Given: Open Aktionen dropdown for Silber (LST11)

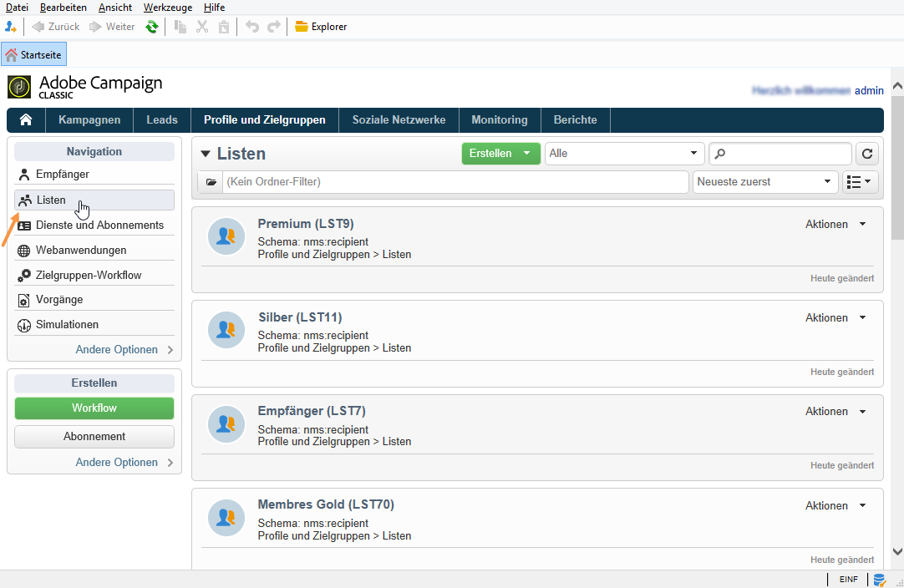Looking at the screenshot, I should 835,317.
